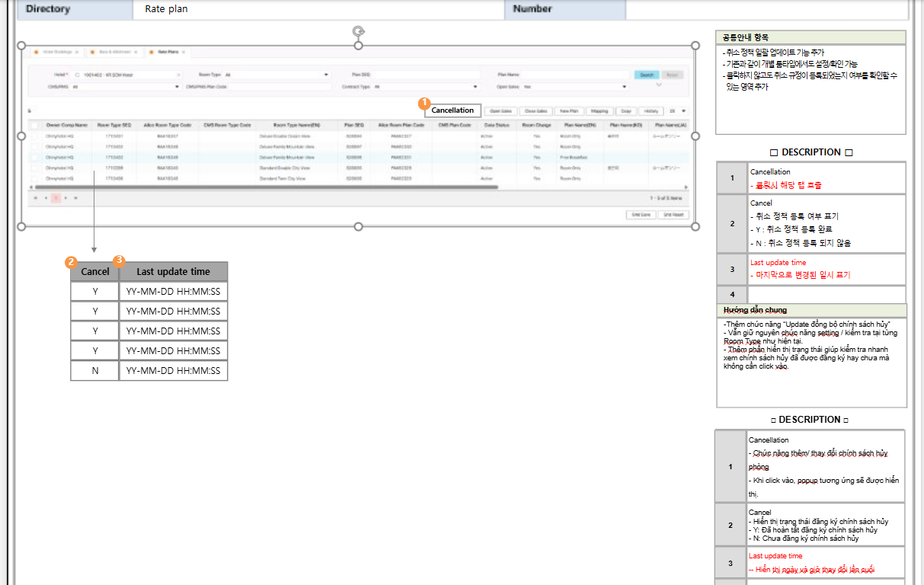Open the Open Sales filter dropdown
The image size is (924, 585).
pos(624,87)
